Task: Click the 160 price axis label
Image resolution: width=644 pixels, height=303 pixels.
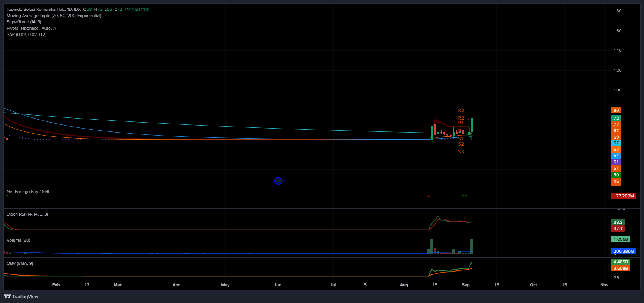Action: (x=618, y=31)
